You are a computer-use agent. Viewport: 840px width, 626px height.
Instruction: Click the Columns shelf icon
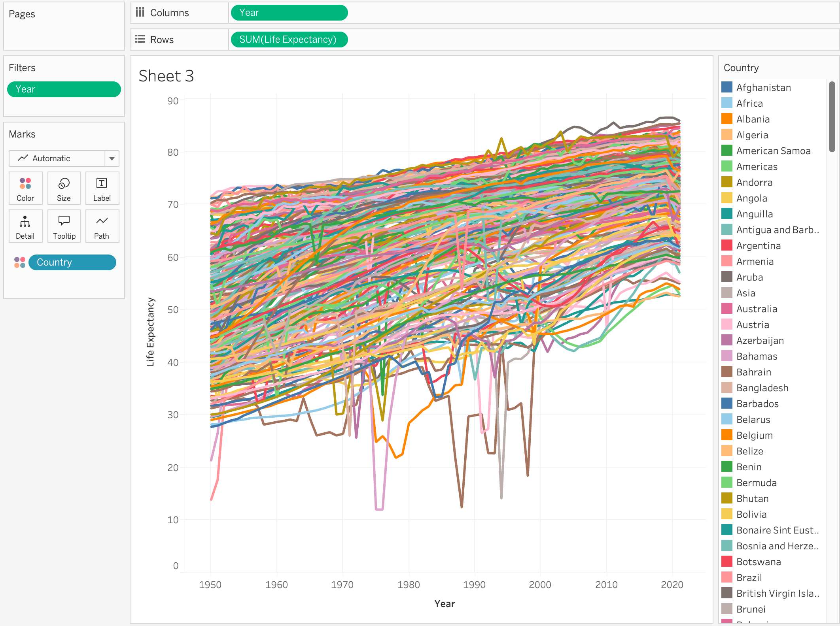[140, 13]
